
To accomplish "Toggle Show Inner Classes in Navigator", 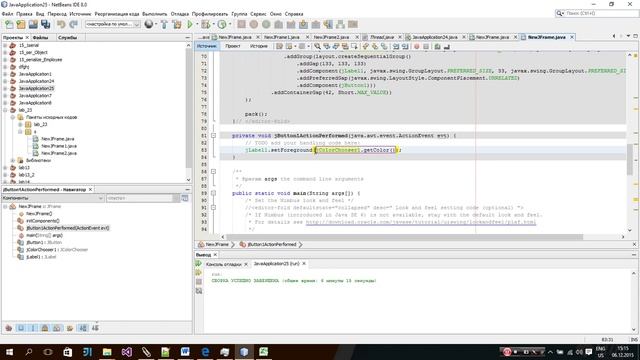I will (x=57, y=328).
